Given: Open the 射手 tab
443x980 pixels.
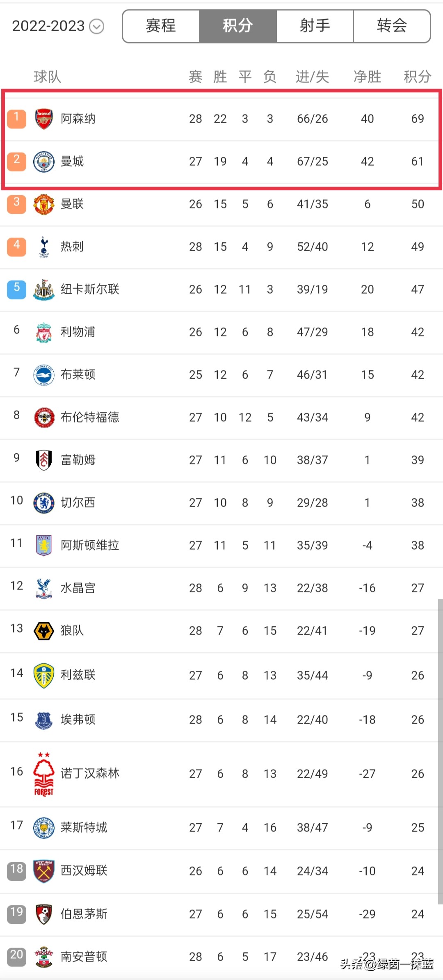Looking at the screenshot, I should coord(315,26).
